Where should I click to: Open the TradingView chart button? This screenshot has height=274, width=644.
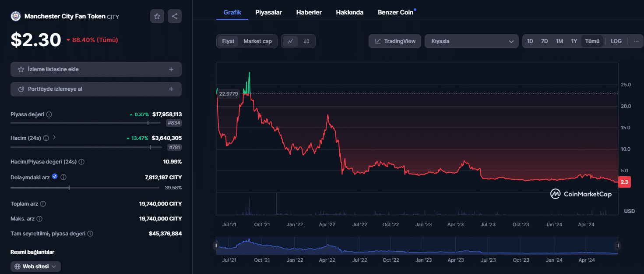(x=395, y=41)
